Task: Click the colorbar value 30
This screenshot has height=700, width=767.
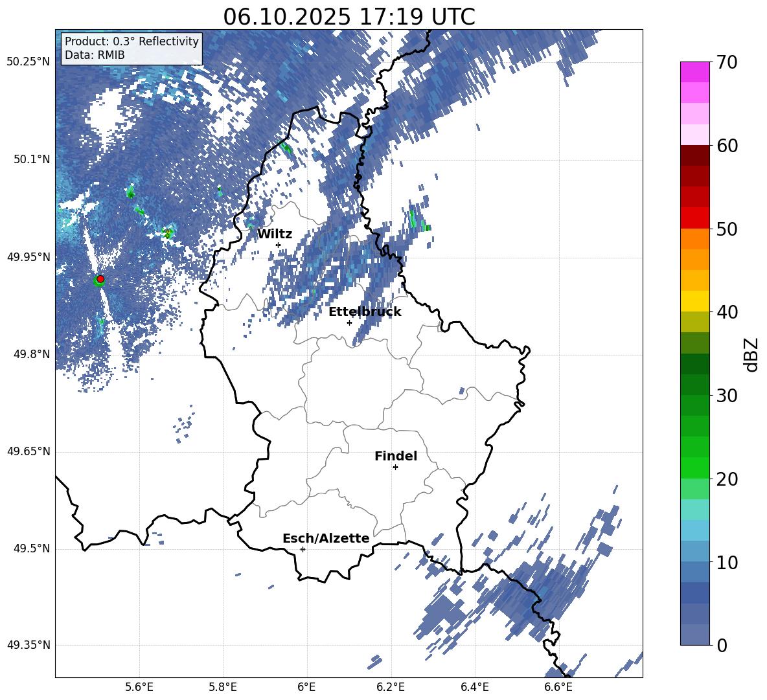Action: click(727, 396)
